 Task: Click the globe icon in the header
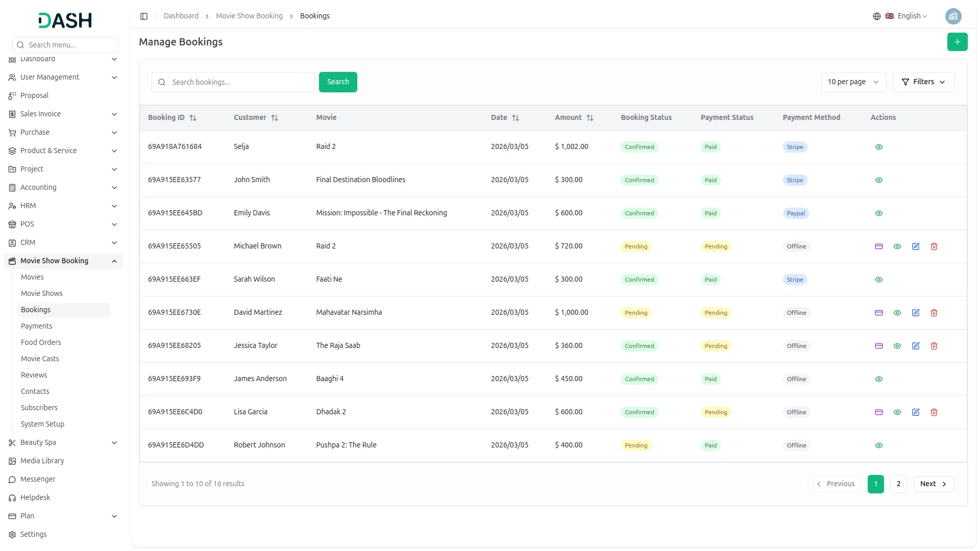[876, 16]
